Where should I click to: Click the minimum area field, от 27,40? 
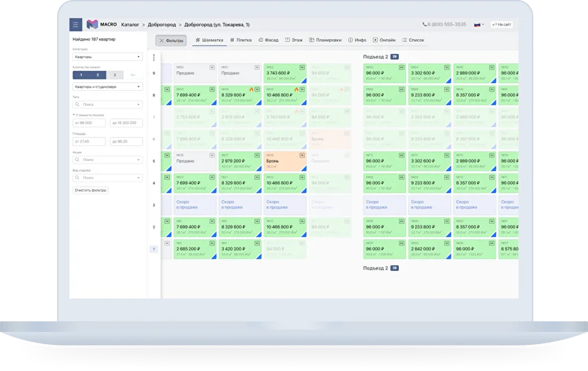coord(89,142)
